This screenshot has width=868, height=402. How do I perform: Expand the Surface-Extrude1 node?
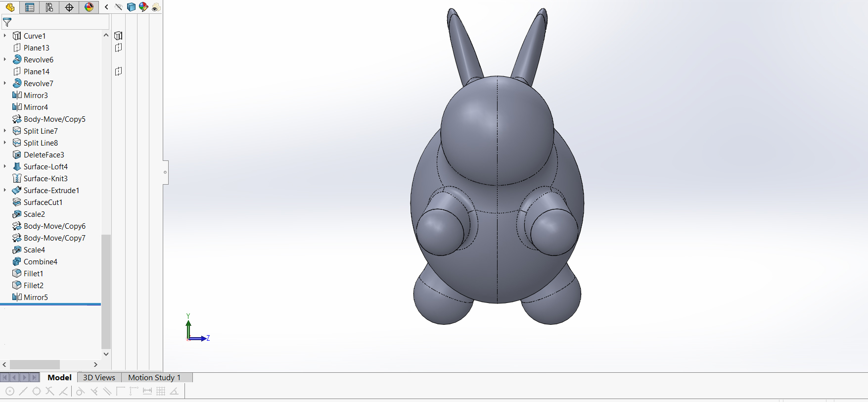[5, 190]
